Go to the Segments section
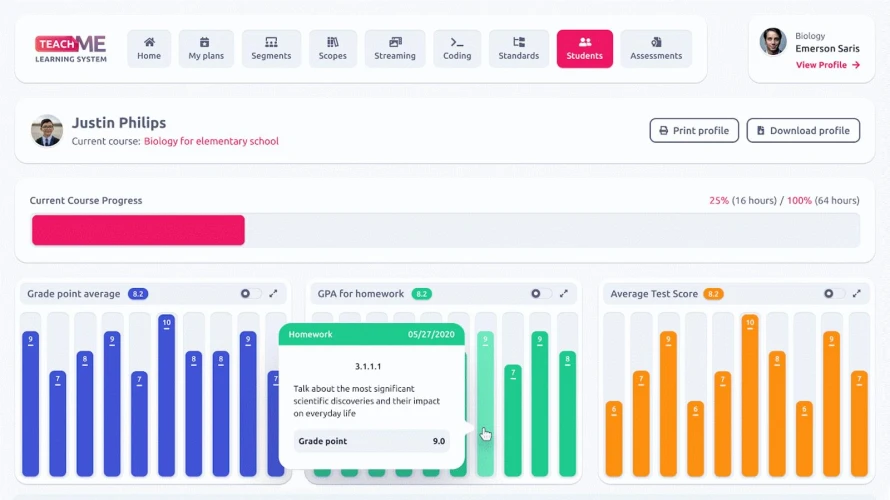Viewport: 890px width, 500px height. pos(271,49)
